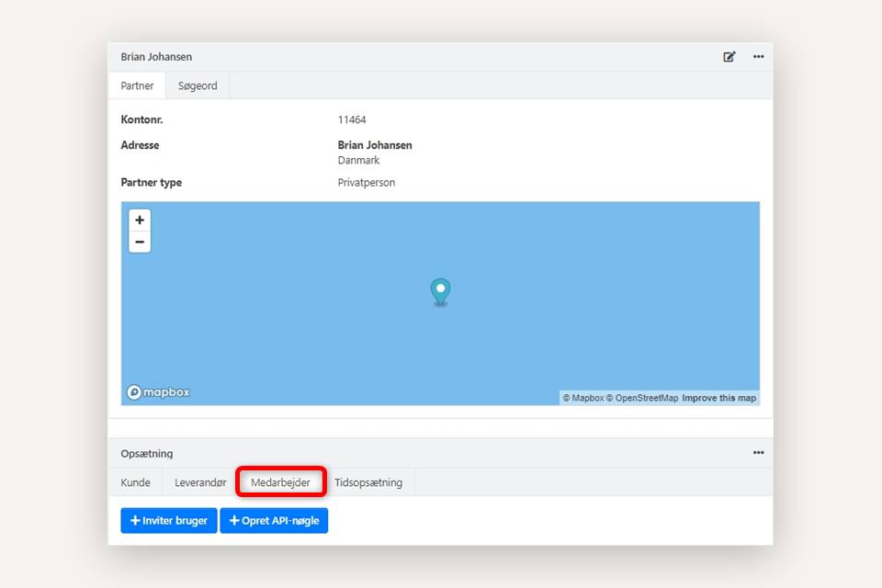
Task: Open the Opsætning panel three-dot menu
Action: (758, 453)
